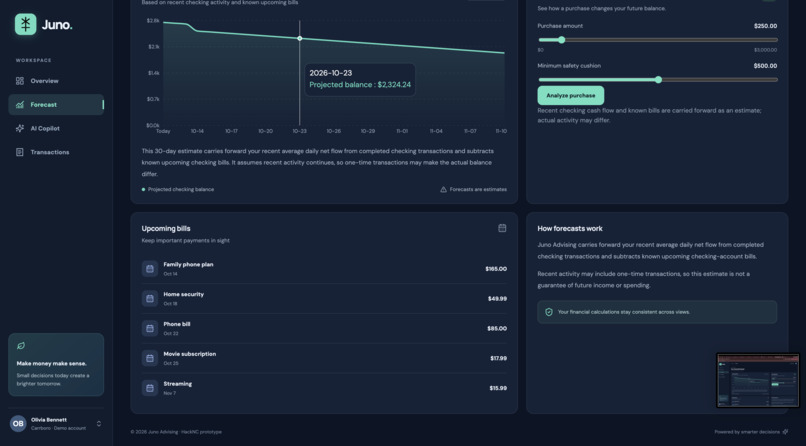Click the Overview grid icon in sidebar

point(20,81)
